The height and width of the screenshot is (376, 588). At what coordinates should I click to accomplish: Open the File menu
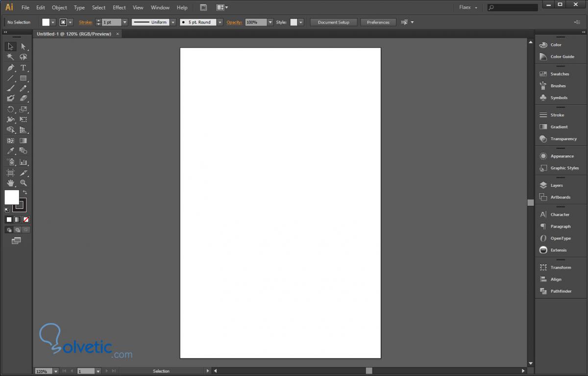[x=25, y=7]
